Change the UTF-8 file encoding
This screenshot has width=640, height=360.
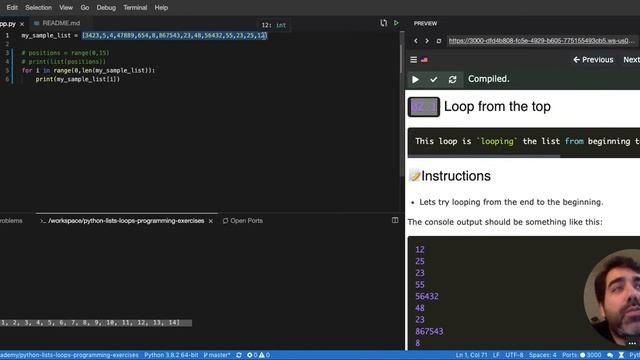(x=514, y=355)
